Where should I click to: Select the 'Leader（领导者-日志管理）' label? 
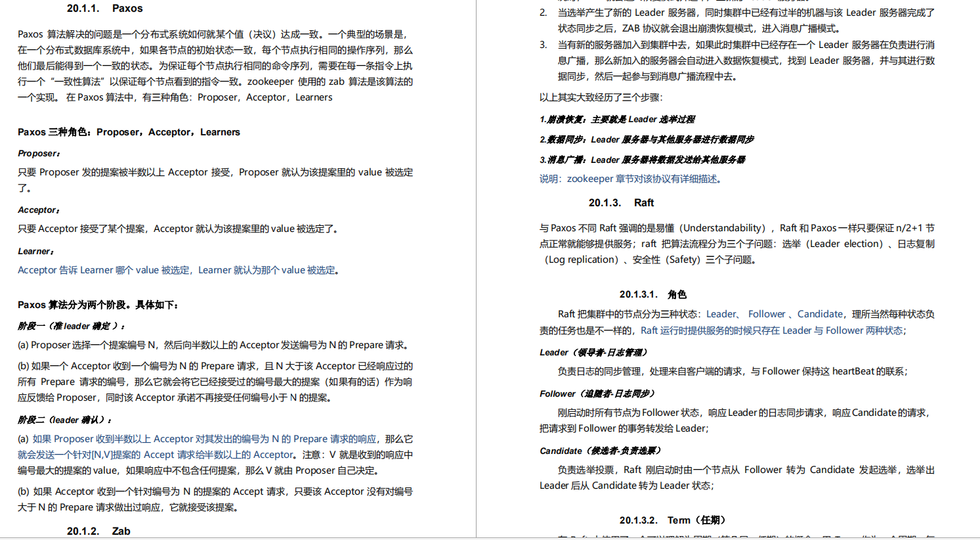pos(594,352)
